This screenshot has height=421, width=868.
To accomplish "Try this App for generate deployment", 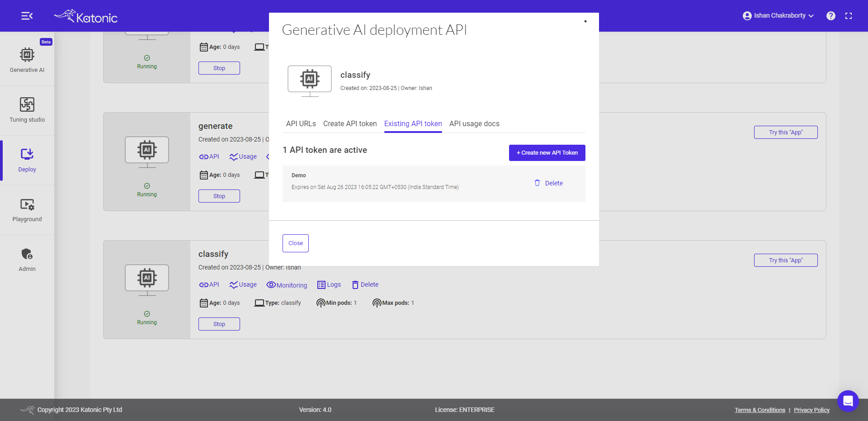I will pos(786,132).
